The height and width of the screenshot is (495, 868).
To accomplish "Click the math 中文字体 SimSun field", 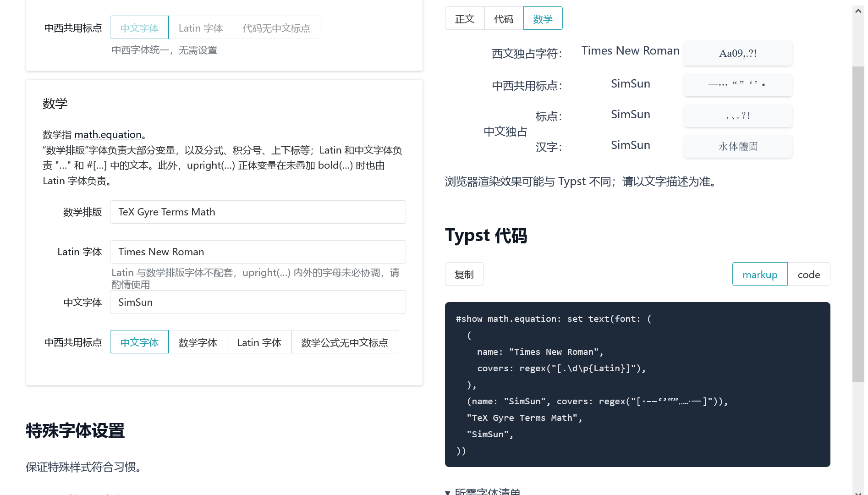I will 258,302.
